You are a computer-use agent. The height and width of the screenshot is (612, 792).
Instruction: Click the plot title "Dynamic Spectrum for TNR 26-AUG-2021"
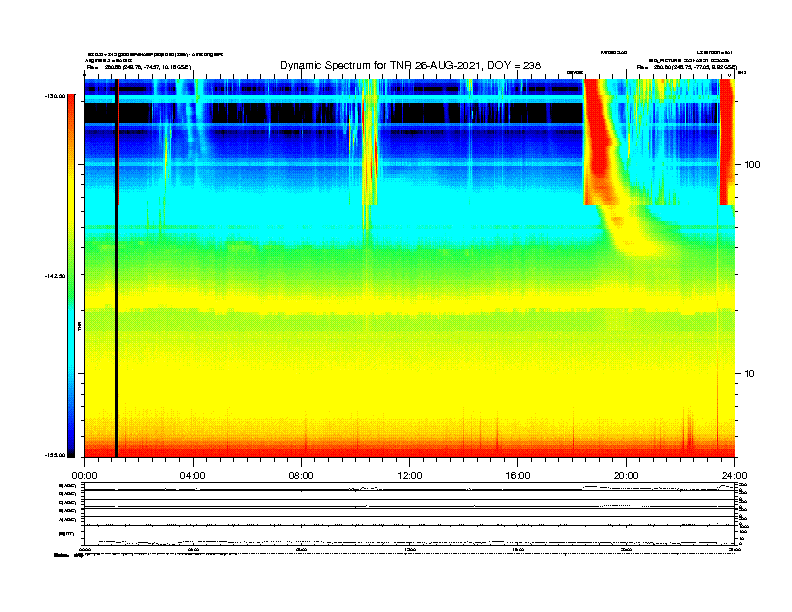[x=380, y=66]
